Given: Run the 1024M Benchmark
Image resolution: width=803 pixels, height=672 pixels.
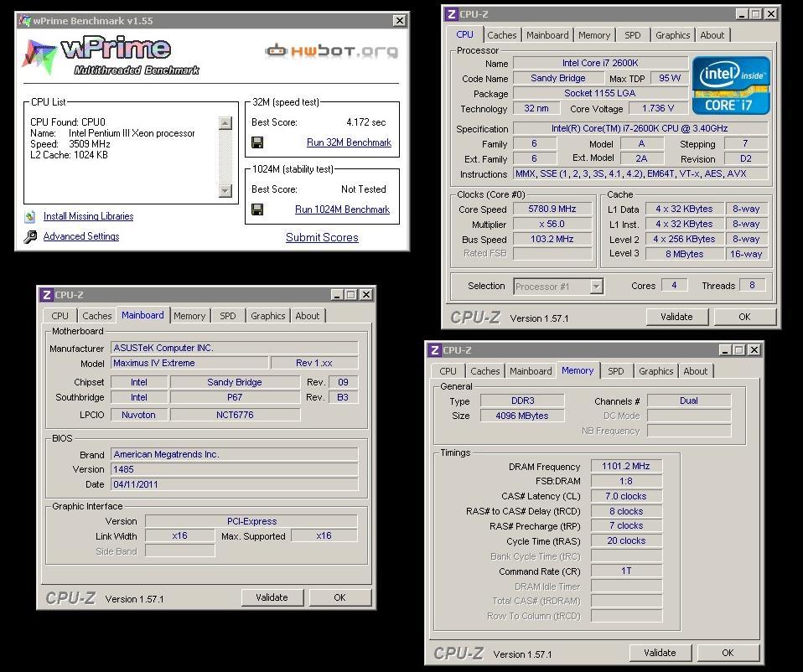Looking at the screenshot, I should (342, 209).
